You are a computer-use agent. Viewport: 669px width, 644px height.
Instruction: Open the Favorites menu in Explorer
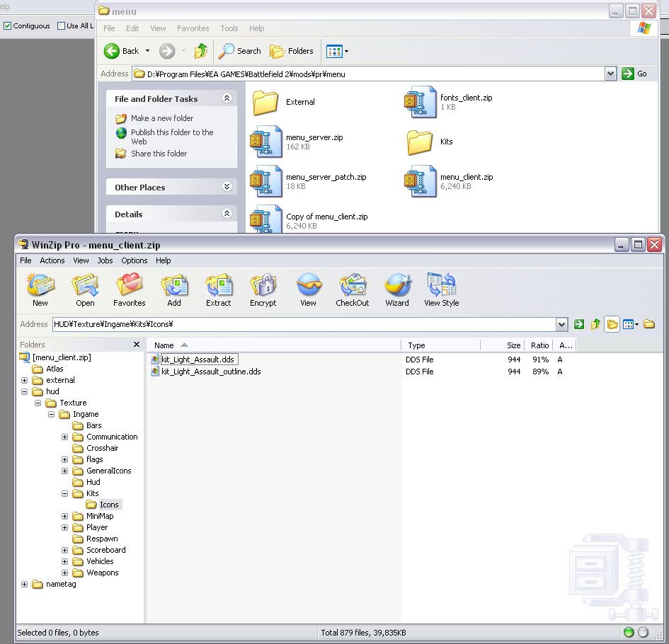pos(193,28)
